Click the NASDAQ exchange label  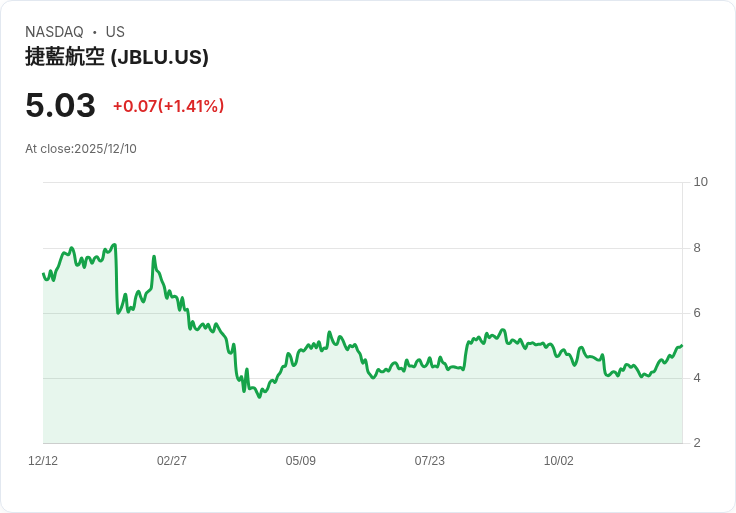tap(54, 32)
